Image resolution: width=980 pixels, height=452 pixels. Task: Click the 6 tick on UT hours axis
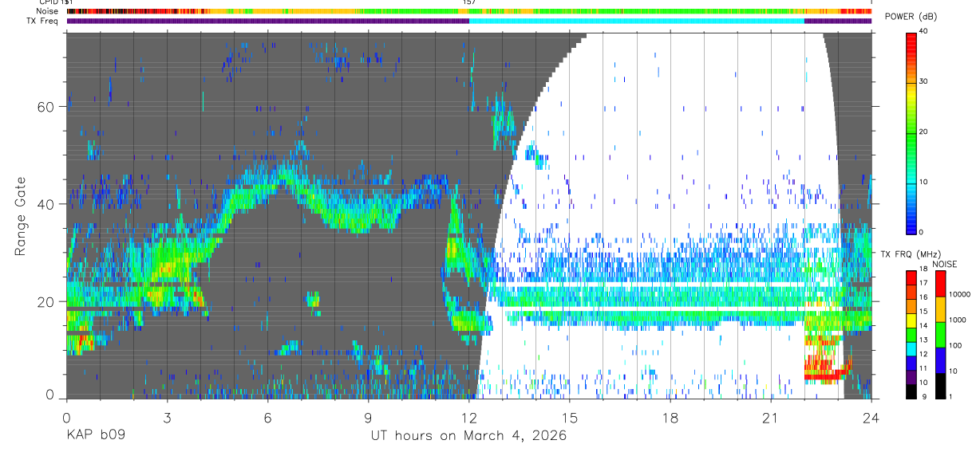267,417
